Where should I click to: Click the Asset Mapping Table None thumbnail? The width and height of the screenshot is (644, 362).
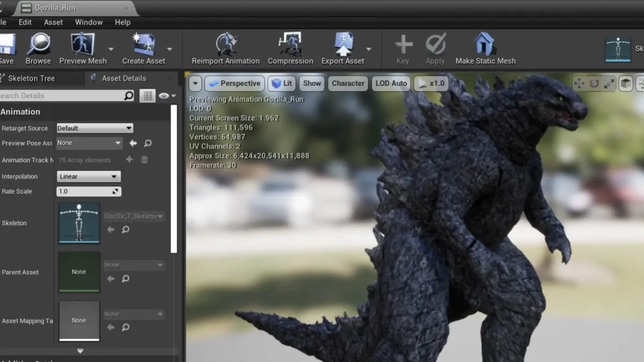click(x=79, y=321)
